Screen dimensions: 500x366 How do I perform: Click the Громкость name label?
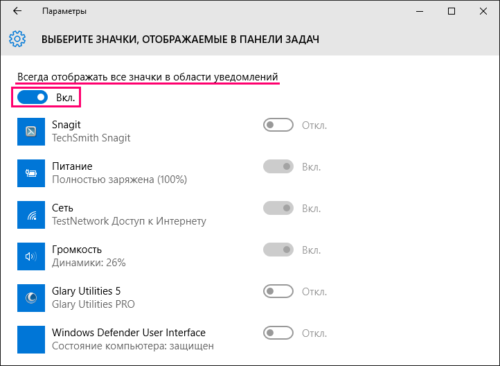[77, 249]
